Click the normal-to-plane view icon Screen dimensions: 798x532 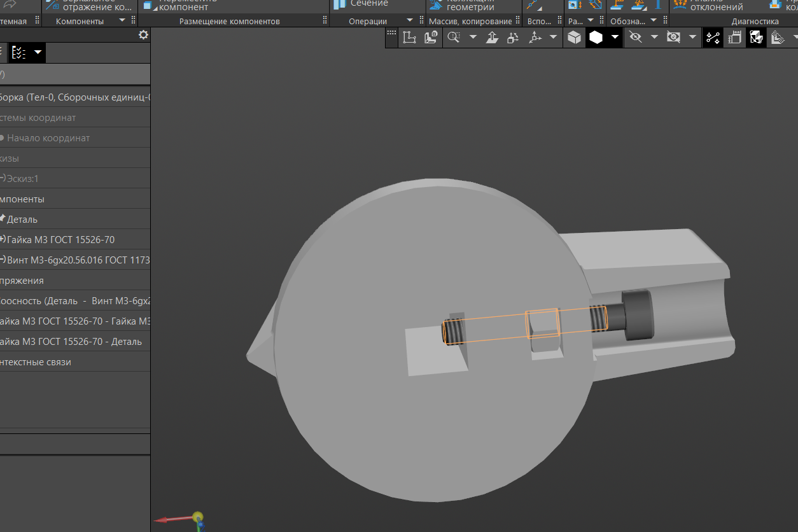pos(492,38)
